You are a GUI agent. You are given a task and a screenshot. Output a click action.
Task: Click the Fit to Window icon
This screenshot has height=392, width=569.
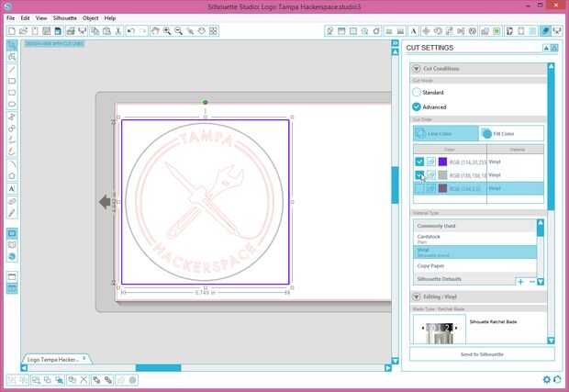point(213,31)
